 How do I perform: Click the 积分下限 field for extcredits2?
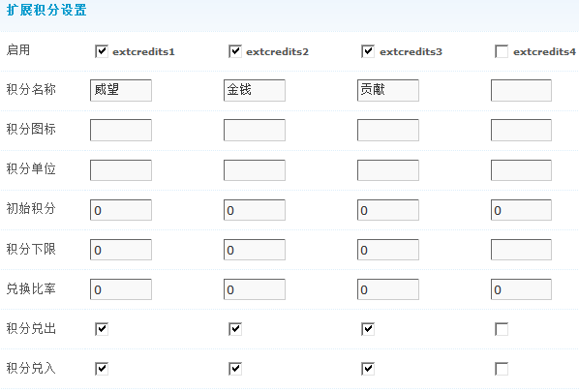tap(255, 250)
